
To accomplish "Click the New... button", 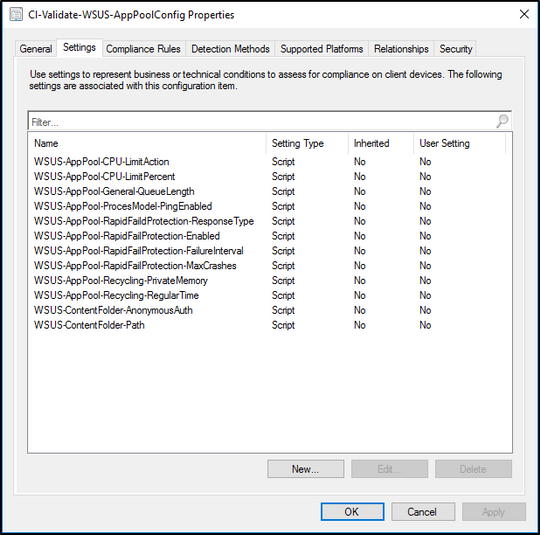I will pos(305,469).
